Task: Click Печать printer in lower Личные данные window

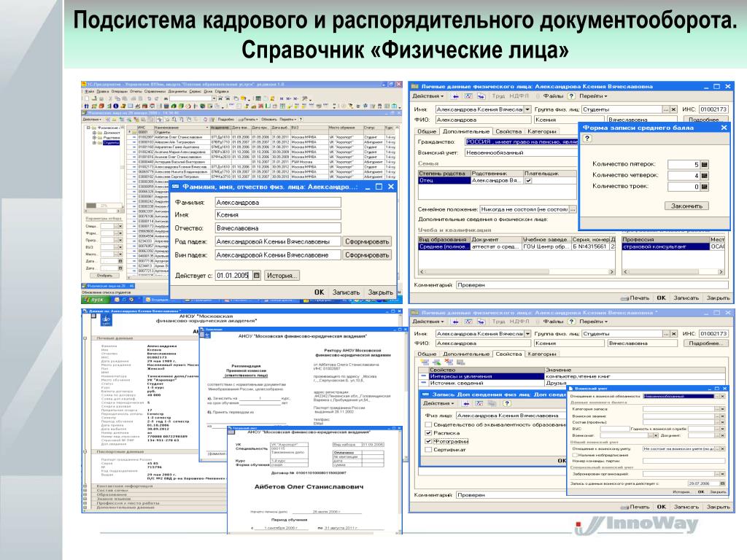Action: pyautogui.click(x=635, y=507)
